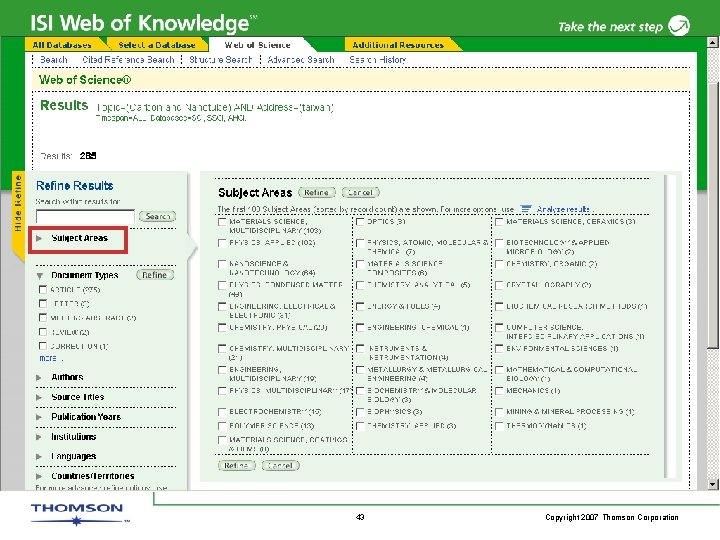Tick the Review document type

coord(43,332)
